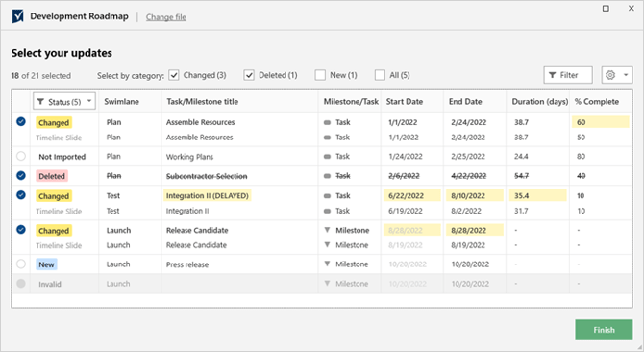This screenshot has height=352, width=644.
Task: Click the Finish button
Action: pyautogui.click(x=604, y=330)
